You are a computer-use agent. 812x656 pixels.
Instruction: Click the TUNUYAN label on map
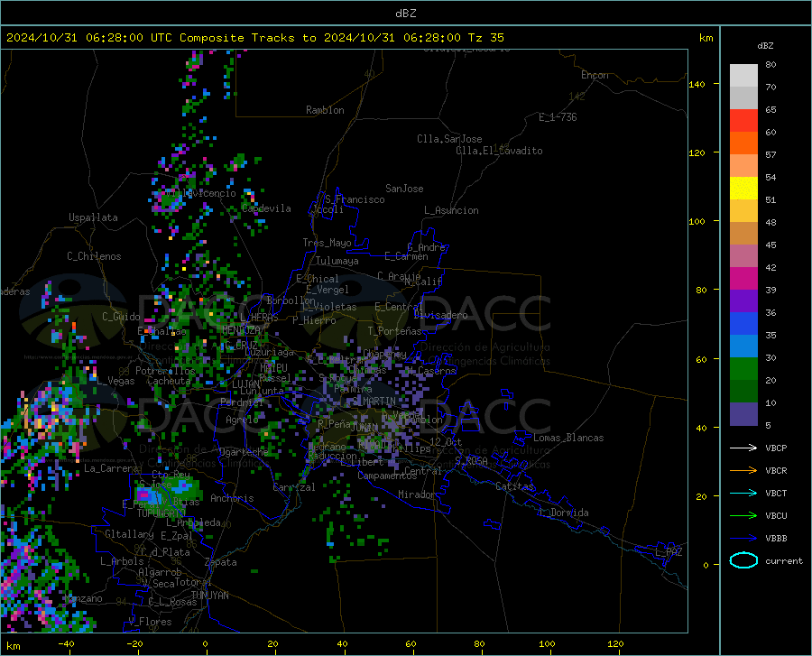tap(209, 596)
